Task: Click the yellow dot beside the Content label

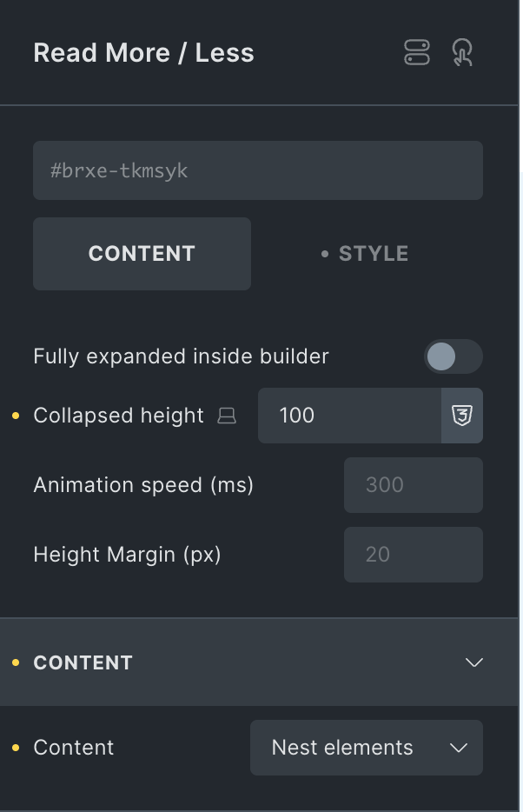Action: tap(16, 748)
